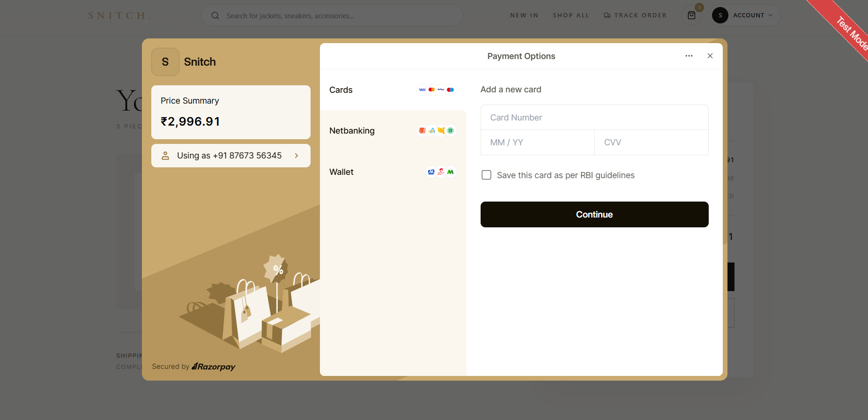868x420 pixels.
Task: Click the Snitch merchant name
Action: [x=200, y=62]
